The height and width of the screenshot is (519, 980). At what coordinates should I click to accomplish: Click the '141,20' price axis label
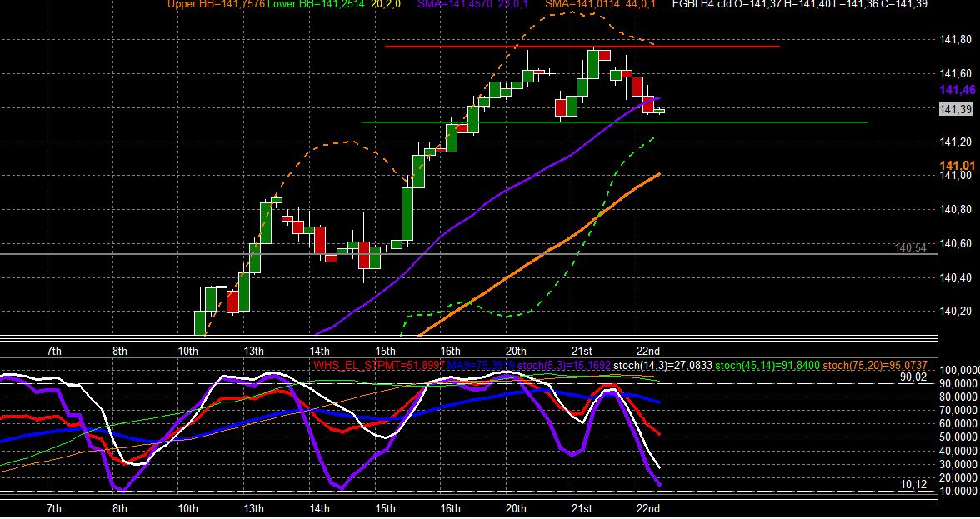click(956, 142)
